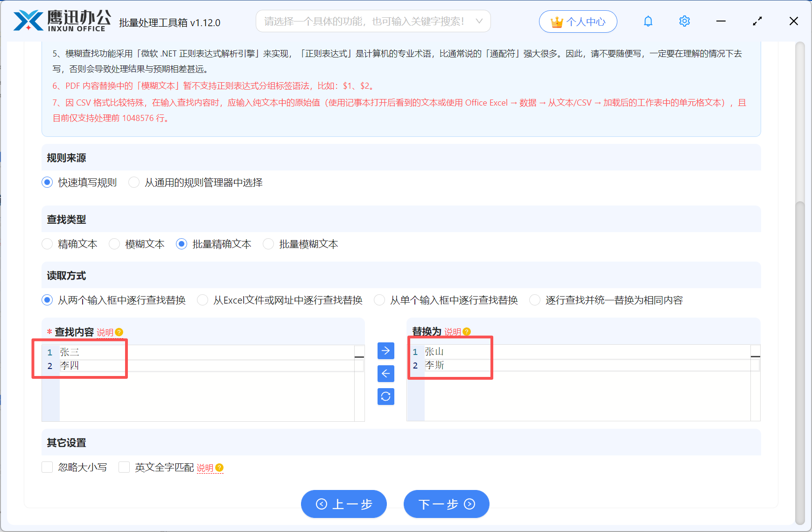Open the function search dropdown at top
812x532 pixels.
pyautogui.click(x=372, y=21)
